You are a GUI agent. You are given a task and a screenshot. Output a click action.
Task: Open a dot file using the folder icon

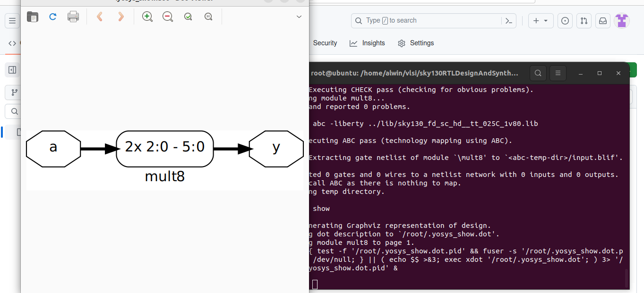[x=32, y=16]
